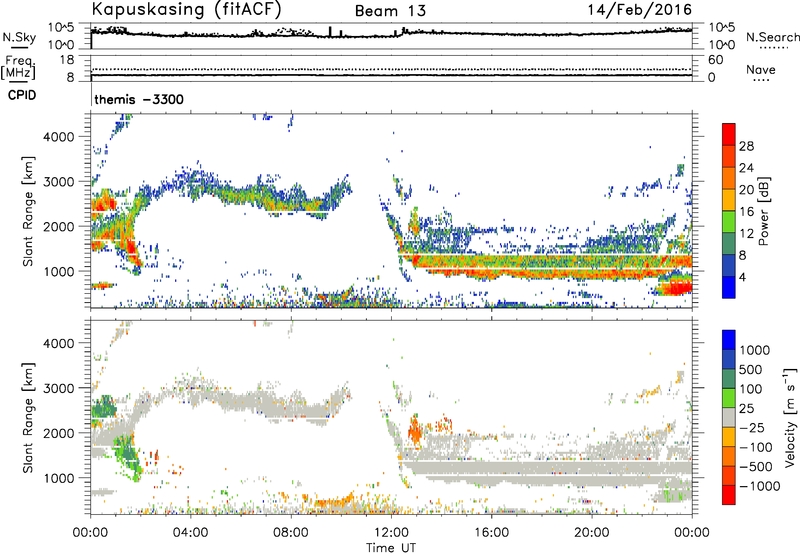Click the "10^5" tick on N.Sky axis

(x=61, y=28)
